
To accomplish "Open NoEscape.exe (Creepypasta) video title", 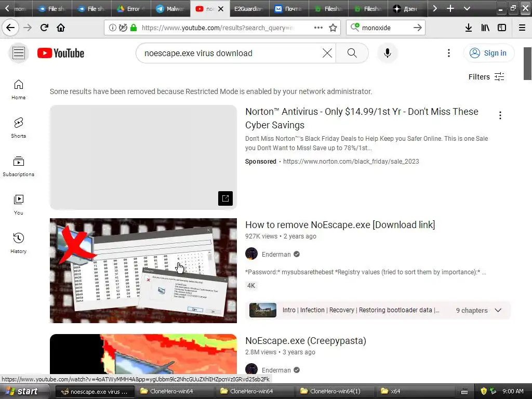I will tap(305, 341).
